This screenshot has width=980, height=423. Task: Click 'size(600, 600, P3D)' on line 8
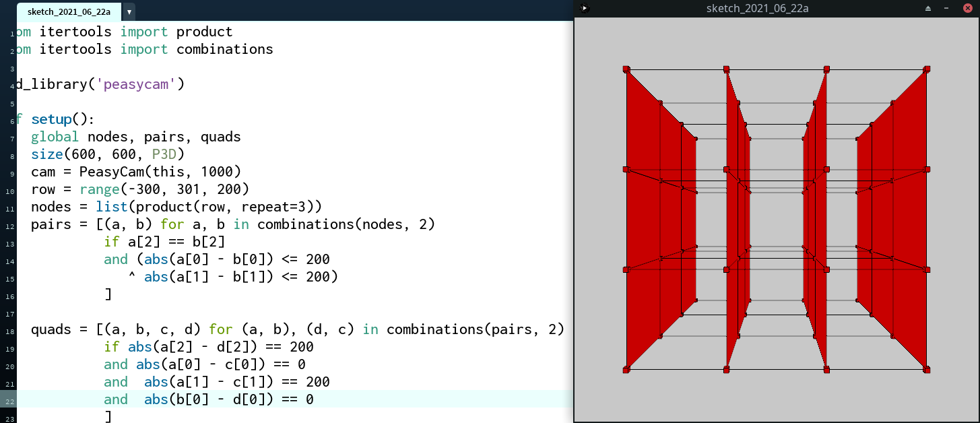click(x=107, y=154)
